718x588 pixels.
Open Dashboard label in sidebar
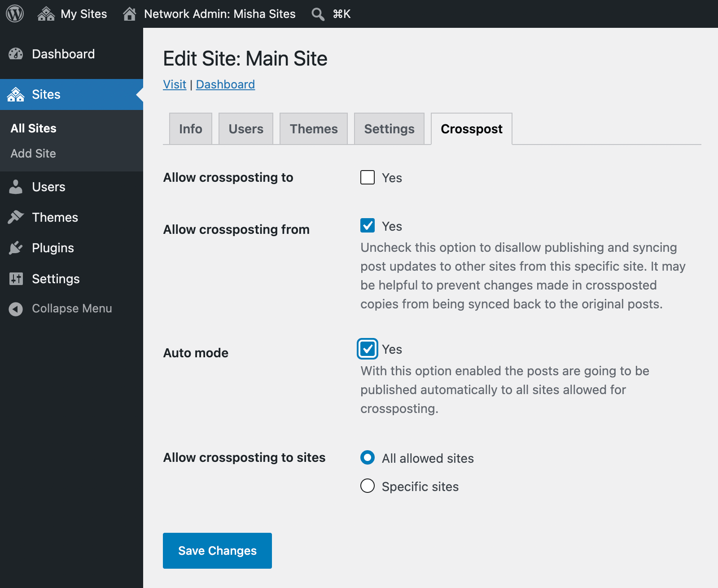63,54
